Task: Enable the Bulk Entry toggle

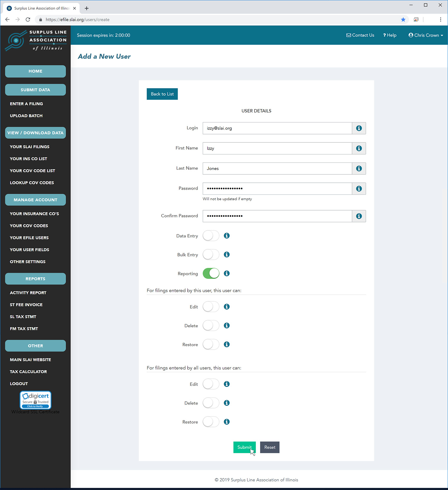Action: (x=211, y=254)
